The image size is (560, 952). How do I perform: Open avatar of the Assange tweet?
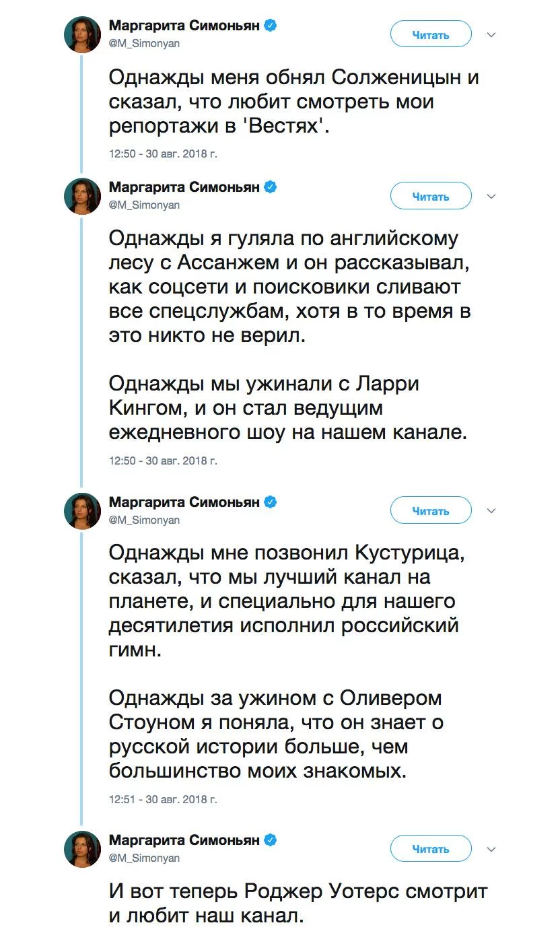[x=82, y=196]
